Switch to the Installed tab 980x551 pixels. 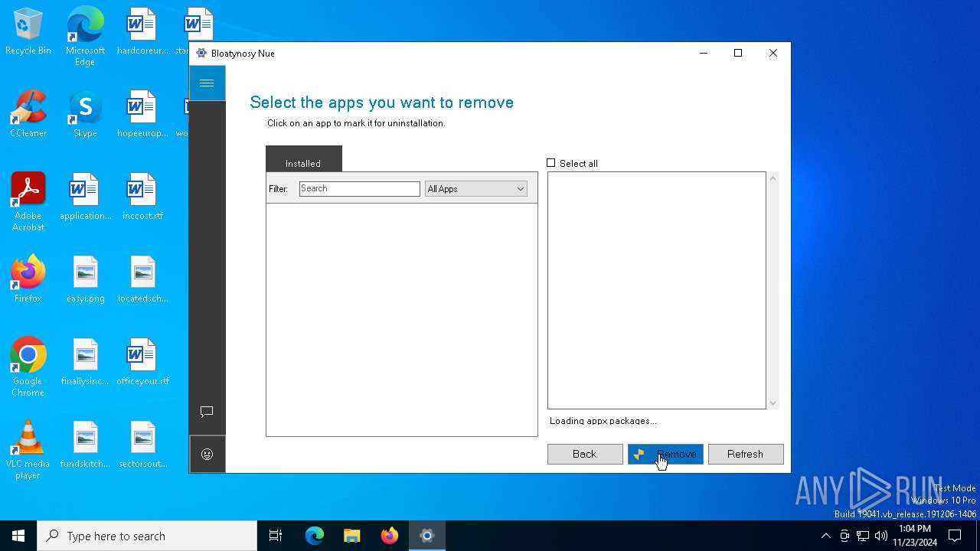coord(303,159)
